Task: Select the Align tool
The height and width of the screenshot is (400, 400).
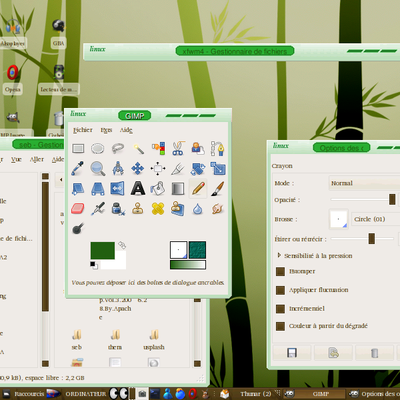Action: [158, 168]
